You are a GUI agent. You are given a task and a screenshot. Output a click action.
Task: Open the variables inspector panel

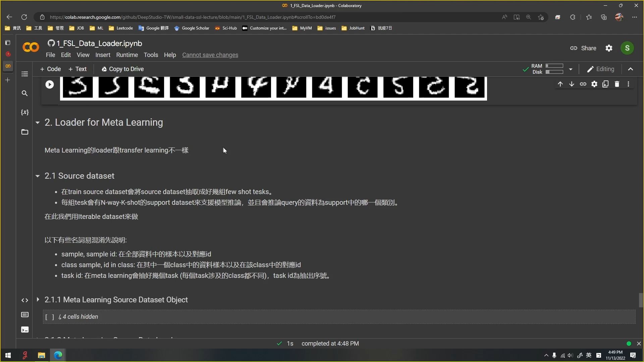pyautogui.click(x=25, y=112)
